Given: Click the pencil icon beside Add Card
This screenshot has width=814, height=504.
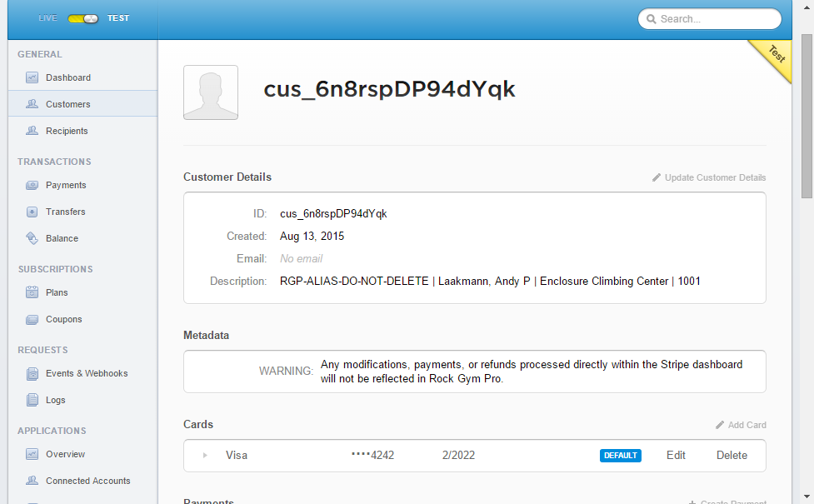Looking at the screenshot, I should point(720,425).
